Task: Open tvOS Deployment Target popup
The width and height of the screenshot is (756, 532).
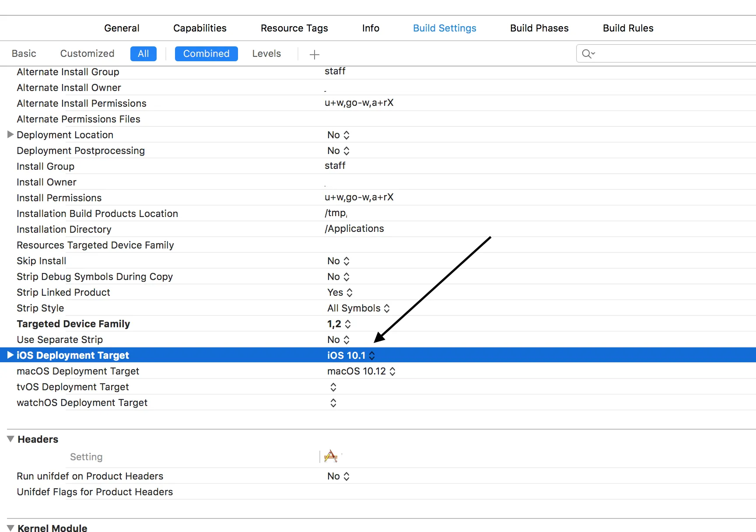Action: coord(333,387)
